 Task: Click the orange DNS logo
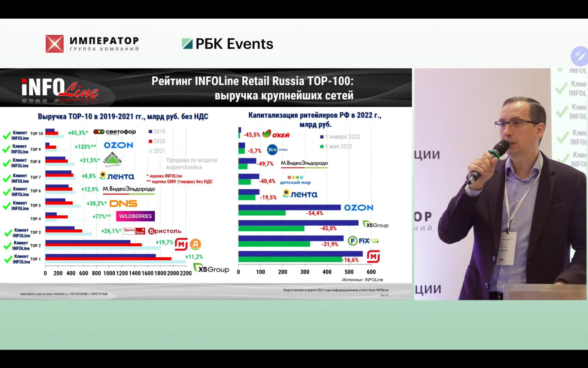click(x=123, y=203)
